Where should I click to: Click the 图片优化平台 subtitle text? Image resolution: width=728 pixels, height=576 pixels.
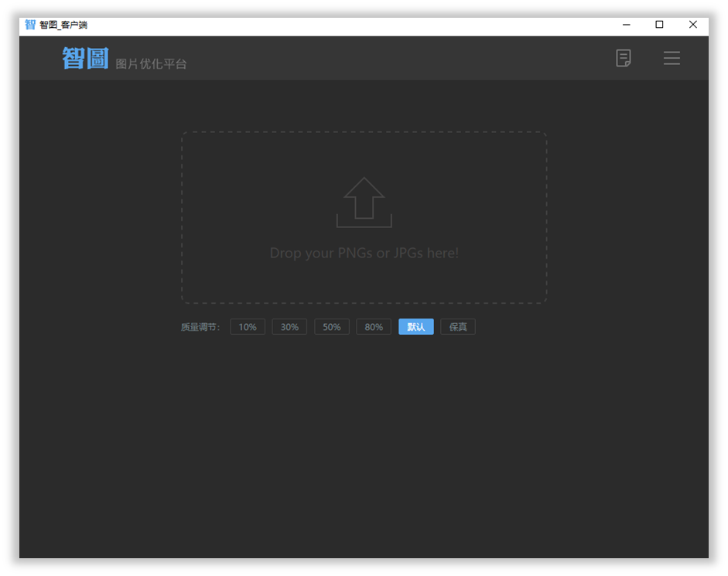(151, 63)
